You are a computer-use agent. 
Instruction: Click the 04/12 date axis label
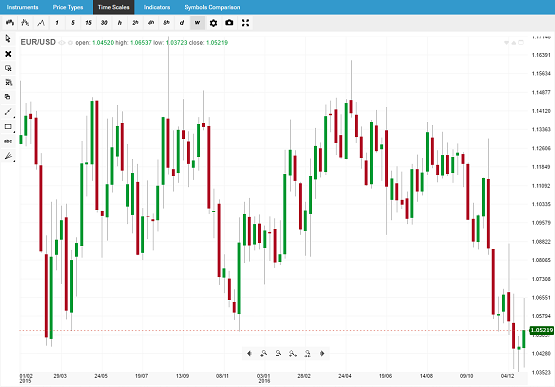(x=507, y=376)
